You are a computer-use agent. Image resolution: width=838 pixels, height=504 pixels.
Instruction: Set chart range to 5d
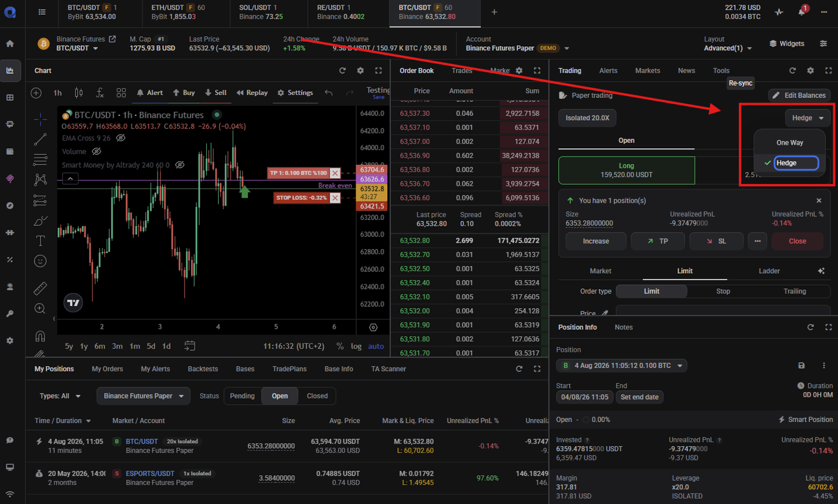(151, 346)
